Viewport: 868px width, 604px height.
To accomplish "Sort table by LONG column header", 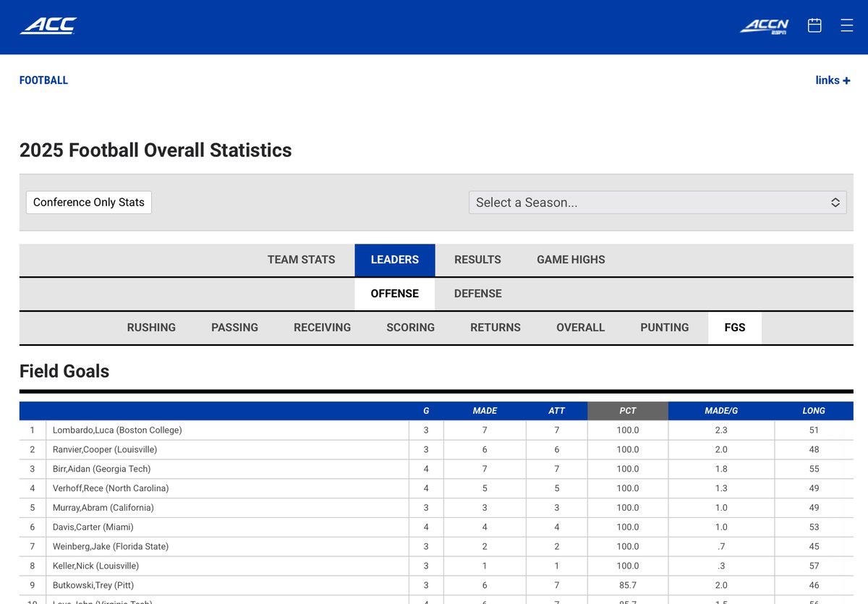I will pos(814,411).
